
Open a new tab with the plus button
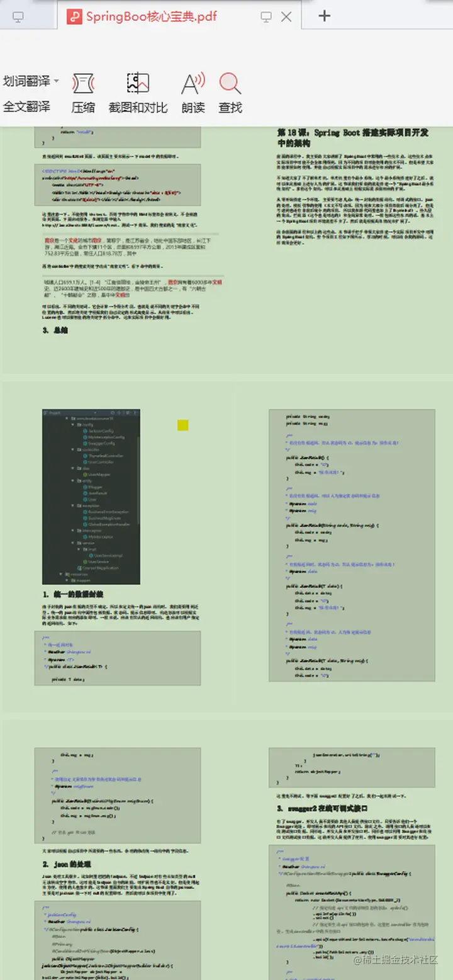[x=324, y=16]
